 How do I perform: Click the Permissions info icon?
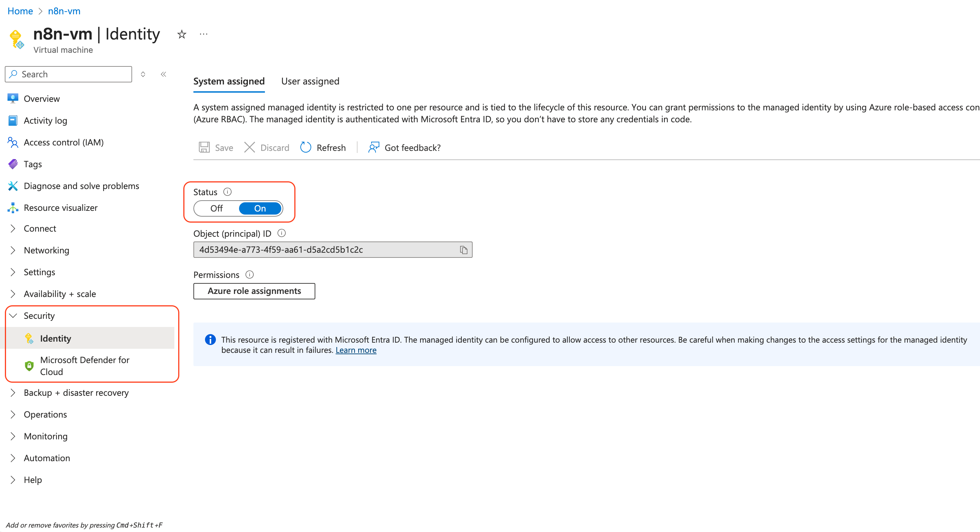click(x=250, y=275)
